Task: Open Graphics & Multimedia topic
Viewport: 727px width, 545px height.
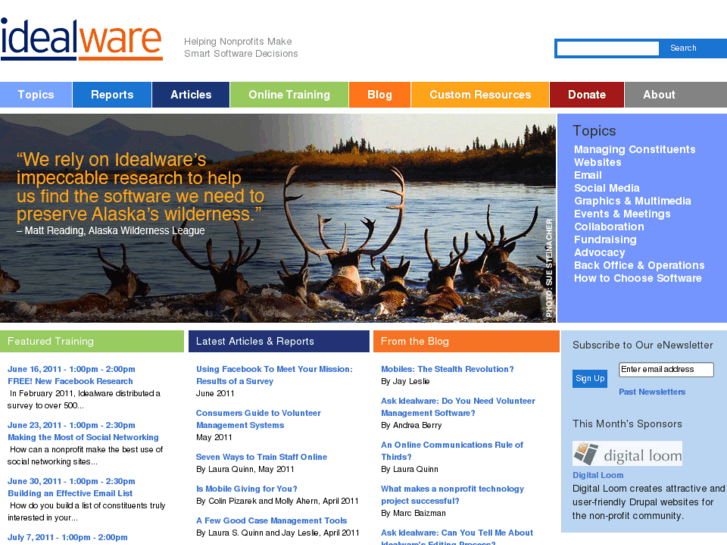Action: tap(632, 201)
